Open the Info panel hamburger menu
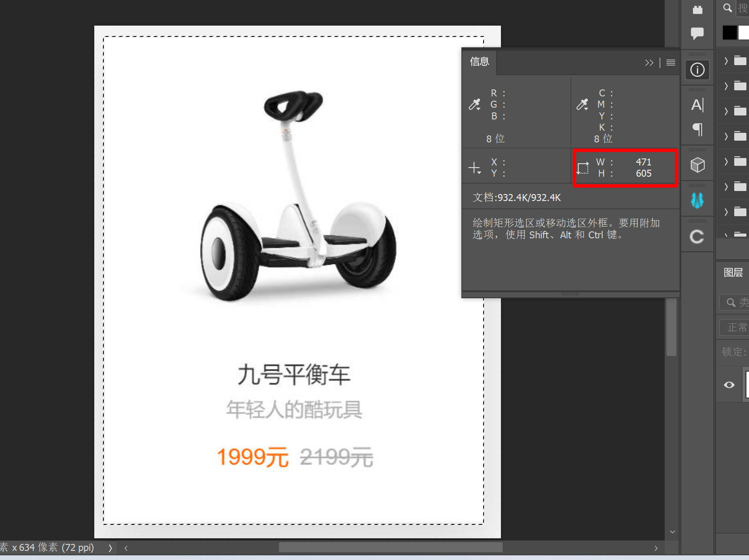This screenshot has width=749, height=560. tap(671, 63)
